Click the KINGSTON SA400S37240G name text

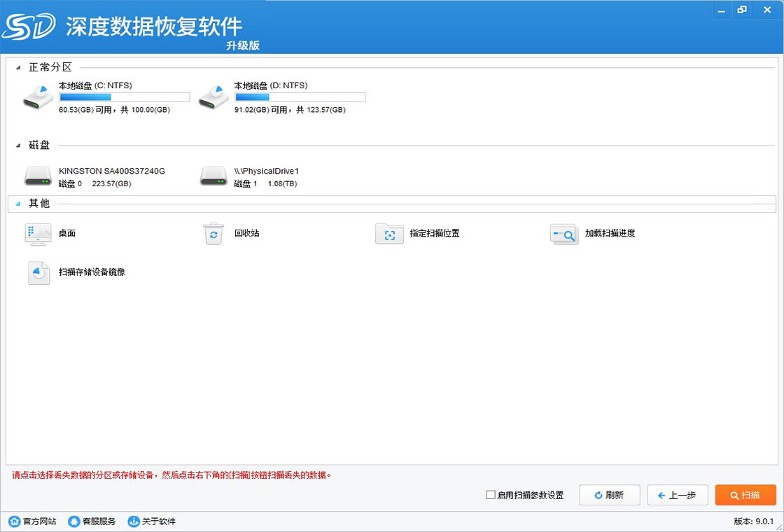112,171
